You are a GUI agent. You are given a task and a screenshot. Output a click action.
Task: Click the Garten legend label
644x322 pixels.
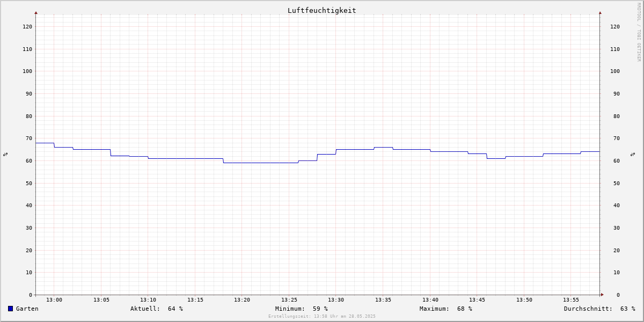click(27, 309)
